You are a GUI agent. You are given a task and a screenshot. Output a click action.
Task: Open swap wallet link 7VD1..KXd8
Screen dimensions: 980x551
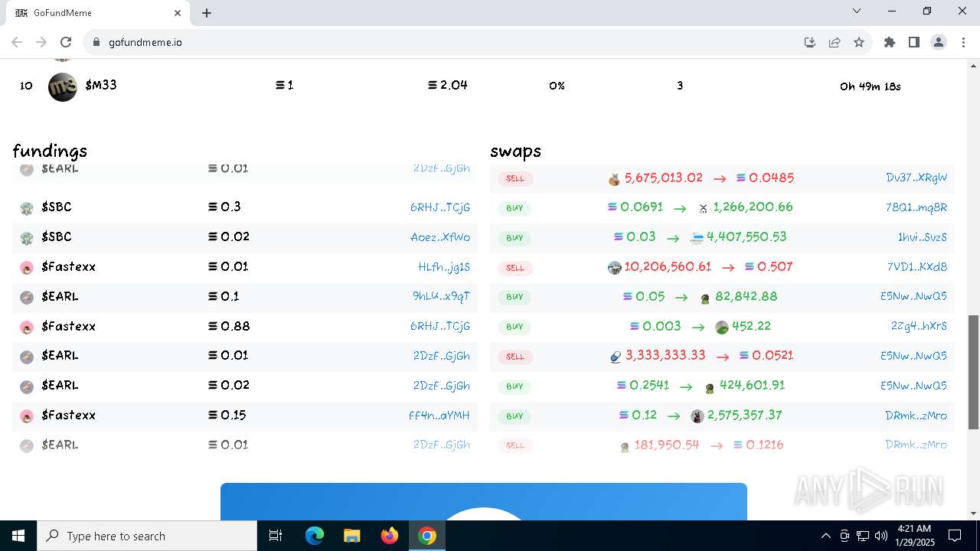tap(917, 267)
